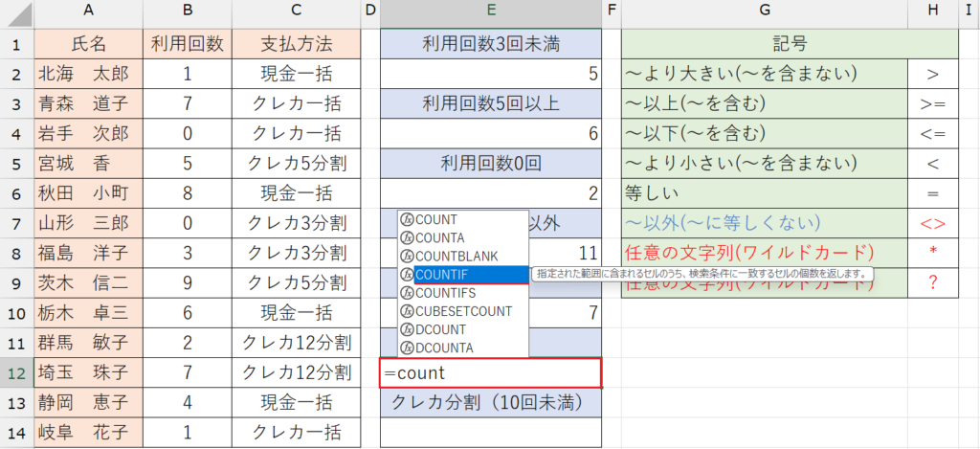Click 現金一括 in 栃木 卓三 row
The width and height of the screenshot is (980, 449).
click(x=297, y=313)
